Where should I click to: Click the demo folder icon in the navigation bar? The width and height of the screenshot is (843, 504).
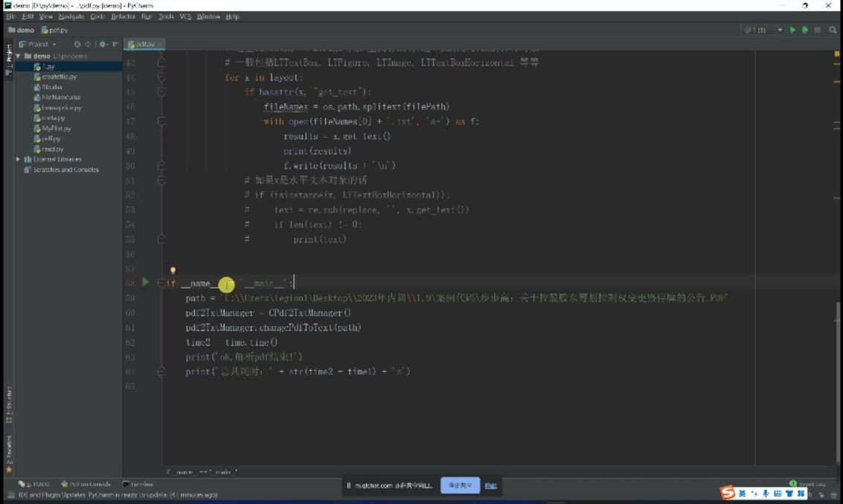click(11, 30)
